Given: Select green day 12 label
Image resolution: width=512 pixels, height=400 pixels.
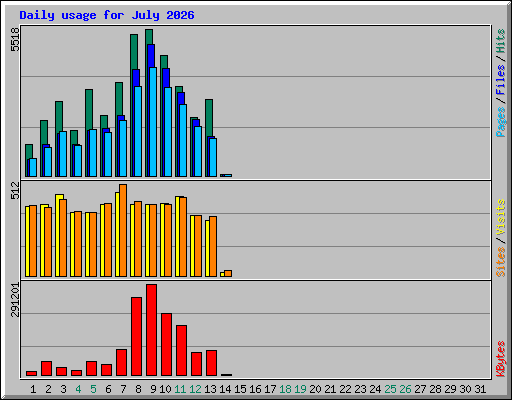Looking at the screenshot, I should tap(195, 389).
